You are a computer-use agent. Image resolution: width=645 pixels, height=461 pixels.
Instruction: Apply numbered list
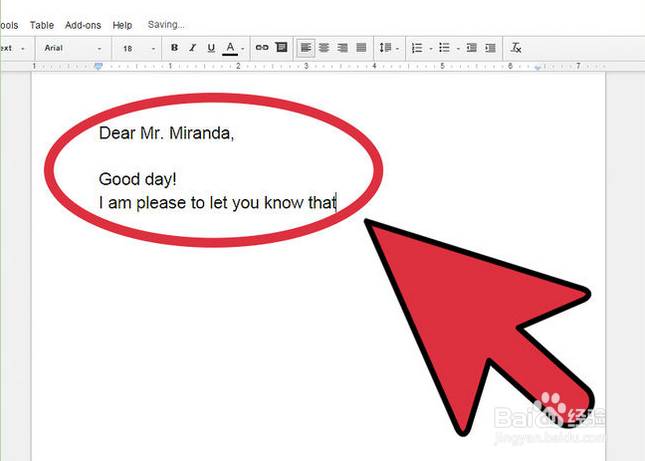tap(417, 48)
